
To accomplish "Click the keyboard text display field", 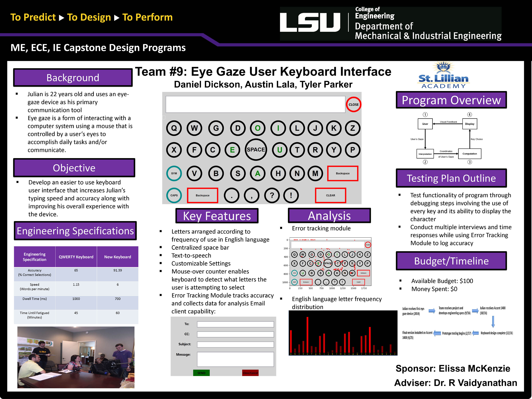I will pos(255,104).
